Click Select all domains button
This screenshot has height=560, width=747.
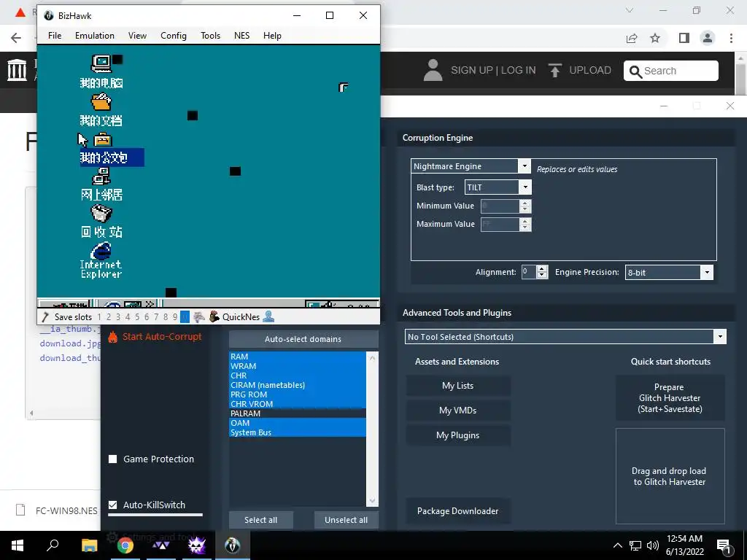point(260,520)
